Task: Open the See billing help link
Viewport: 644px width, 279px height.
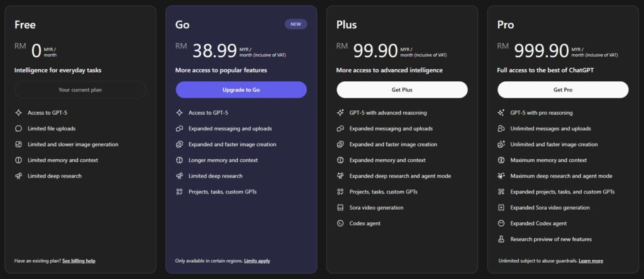Action: tap(79, 261)
